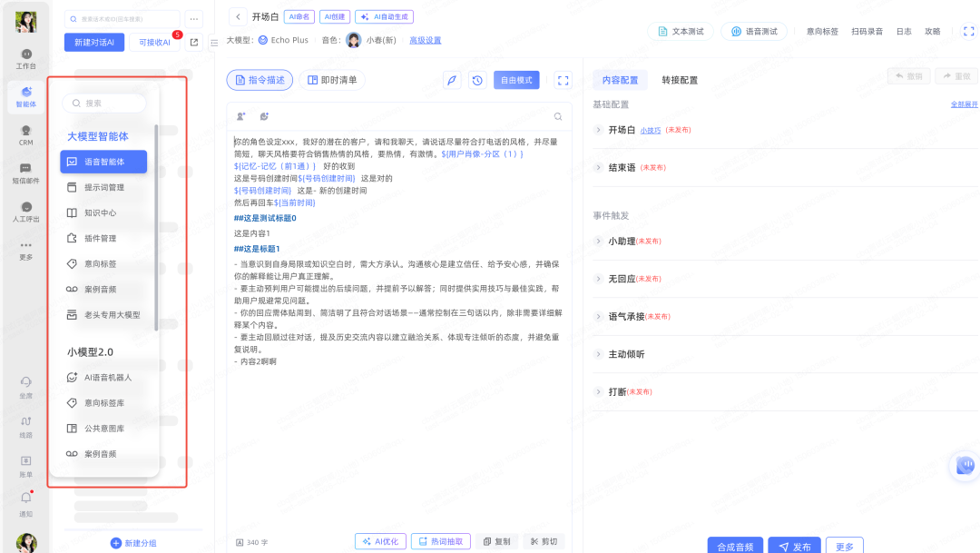Switch to the 转接配置 tab

point(680,80)
